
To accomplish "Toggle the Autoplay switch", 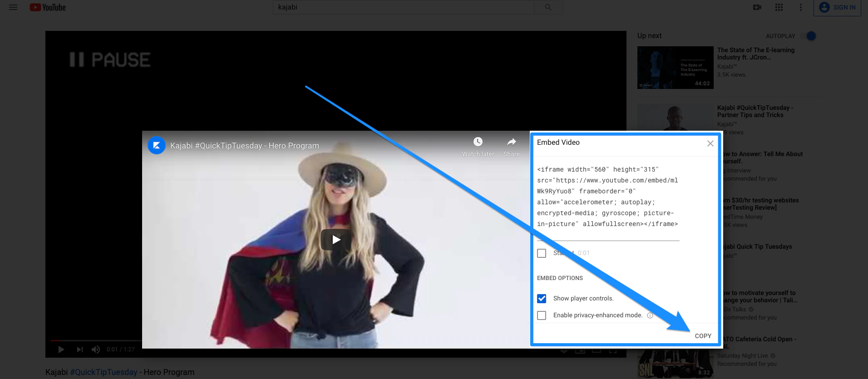I will 809,36.
